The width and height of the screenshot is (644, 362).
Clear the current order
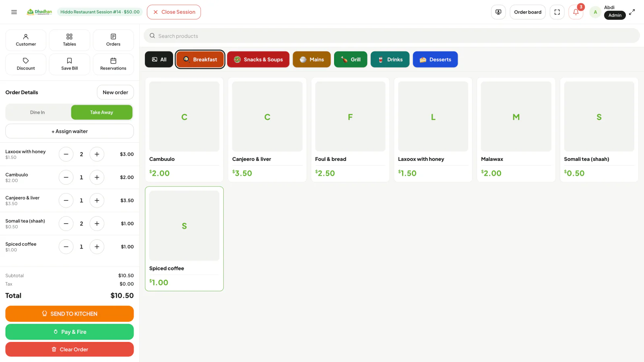[x=70, y=350]
